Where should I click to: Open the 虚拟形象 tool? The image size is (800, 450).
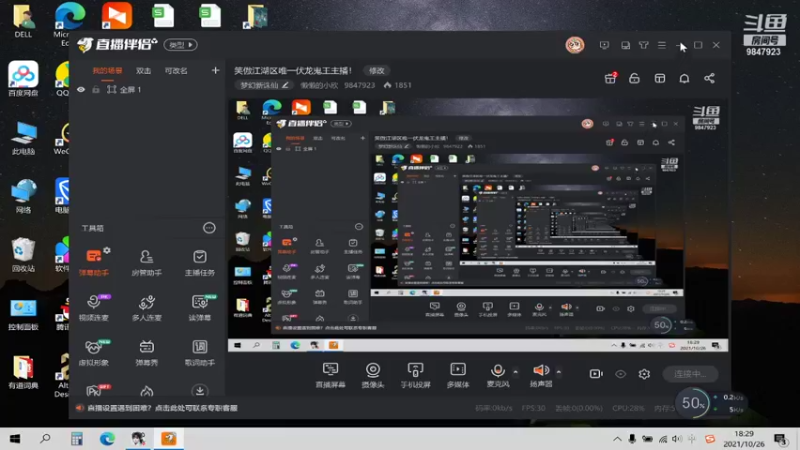pyautogui.click(x=94, y=352)
